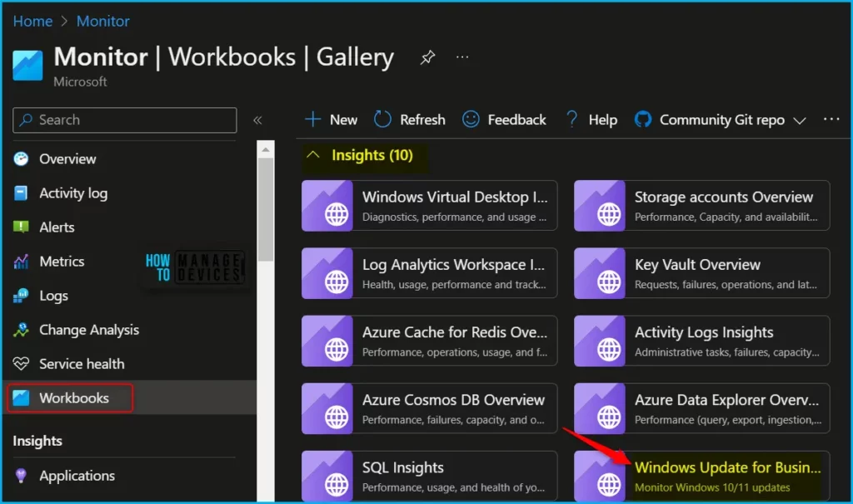The image size is (853, 504).
Task: Click the circular Refresh icon
Action: (x=382, y=119)
